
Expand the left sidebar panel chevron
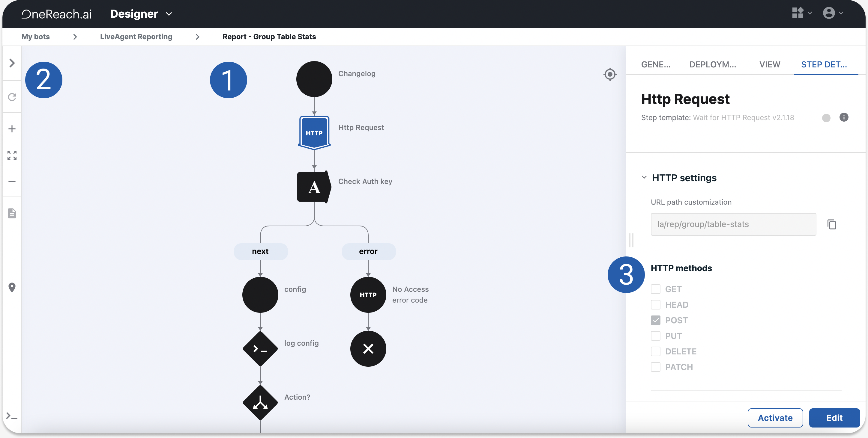click(12, 63)
